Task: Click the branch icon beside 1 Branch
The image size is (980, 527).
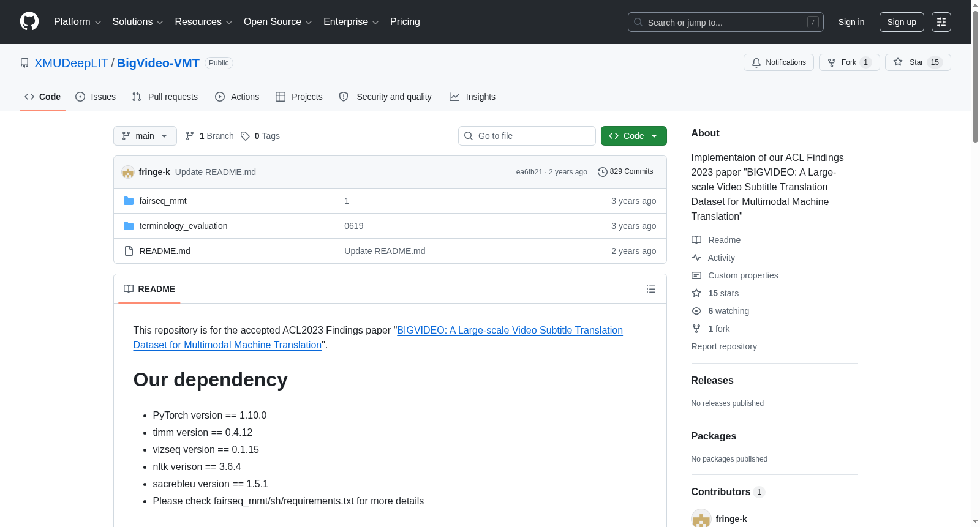Action: point(190,136)
